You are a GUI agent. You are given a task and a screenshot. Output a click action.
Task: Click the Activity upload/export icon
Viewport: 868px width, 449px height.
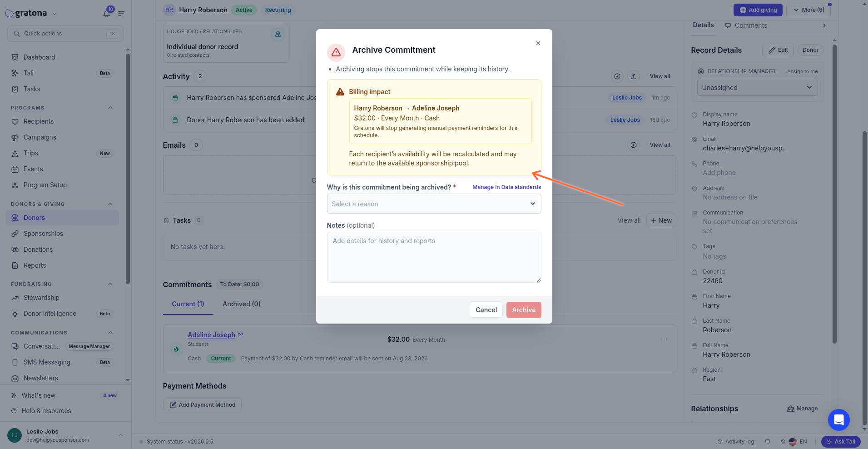[x=634, y=76]
